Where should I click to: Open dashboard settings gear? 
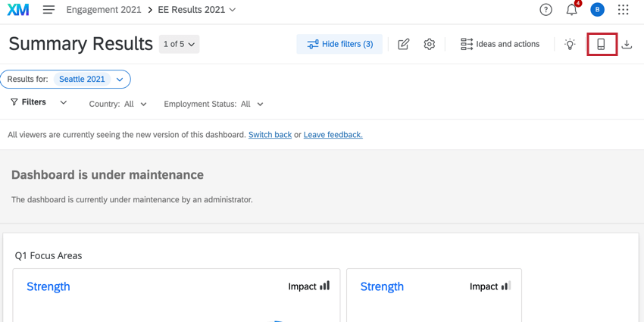[x=430, y=44]
